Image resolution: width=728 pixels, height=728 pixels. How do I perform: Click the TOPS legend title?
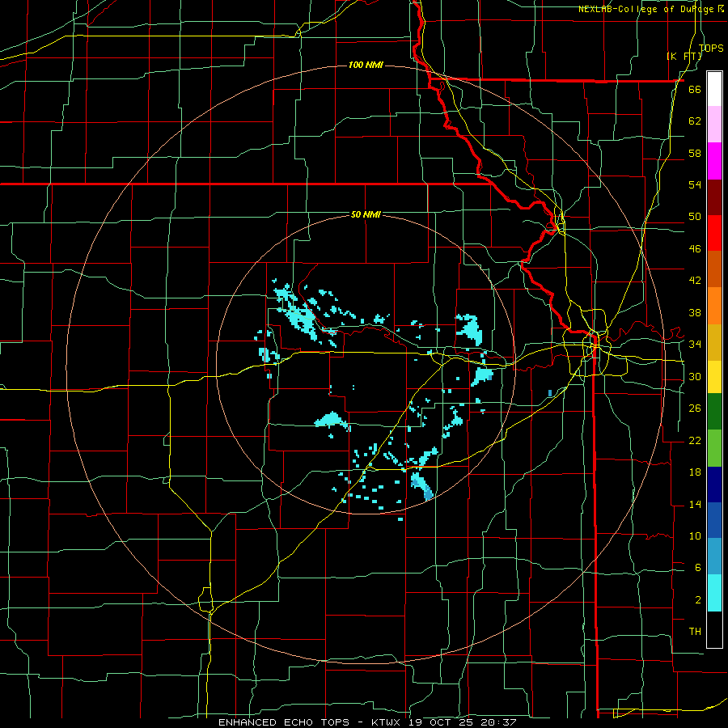pos(711,48)
